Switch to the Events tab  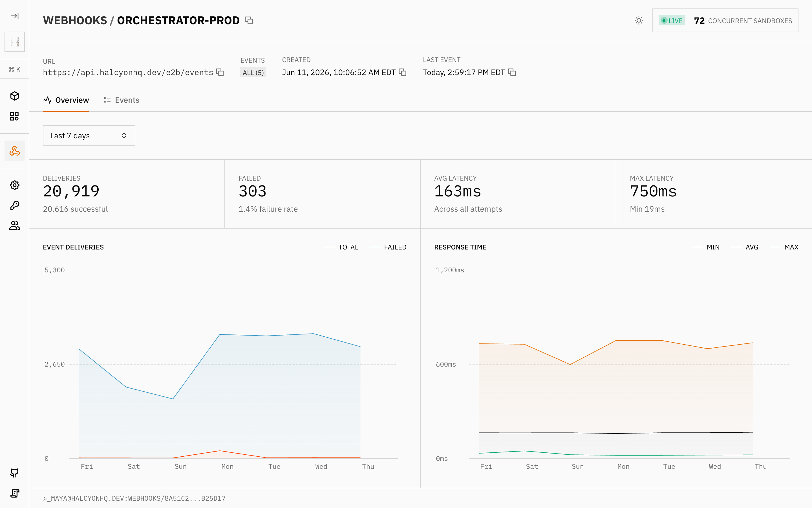point(122,100)
